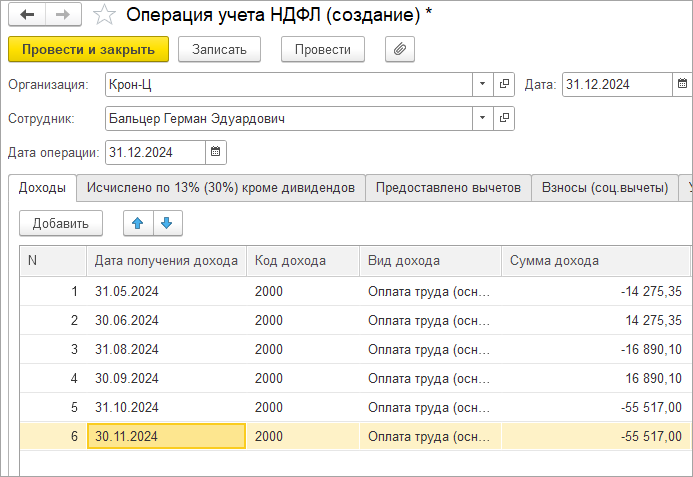Viewport: 693px width, 477px height.
Task: Select the amount -14 275,35
Action: [x=595, y=291]
